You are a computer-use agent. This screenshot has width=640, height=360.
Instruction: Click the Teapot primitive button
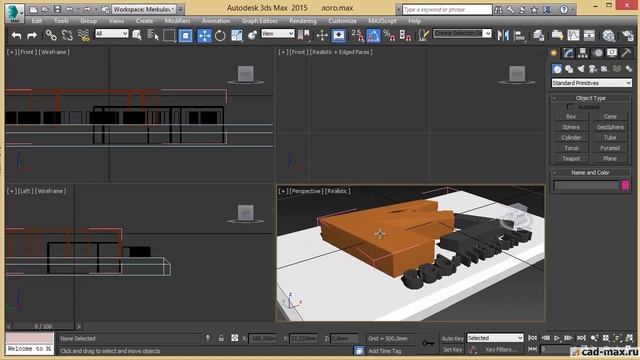(571, 158)
